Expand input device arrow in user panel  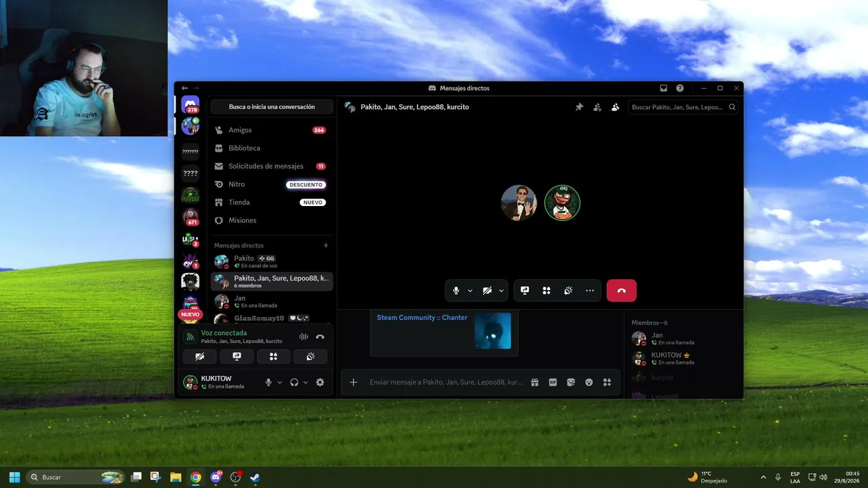point(279,382)
